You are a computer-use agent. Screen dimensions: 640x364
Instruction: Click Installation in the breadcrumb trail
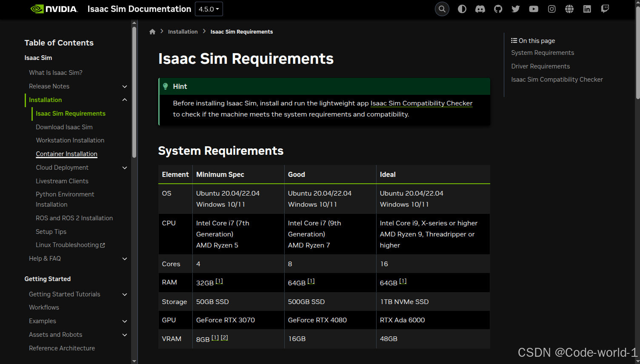point(183,32)
